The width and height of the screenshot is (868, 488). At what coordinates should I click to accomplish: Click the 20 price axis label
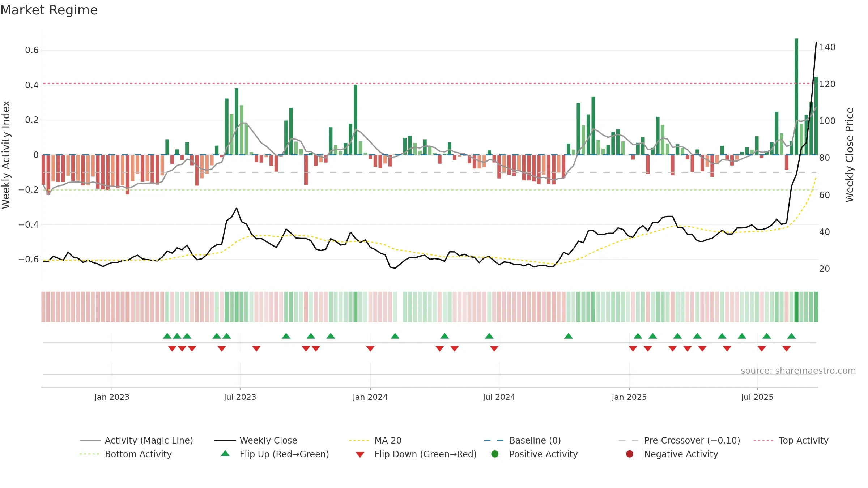pos(825,269)
